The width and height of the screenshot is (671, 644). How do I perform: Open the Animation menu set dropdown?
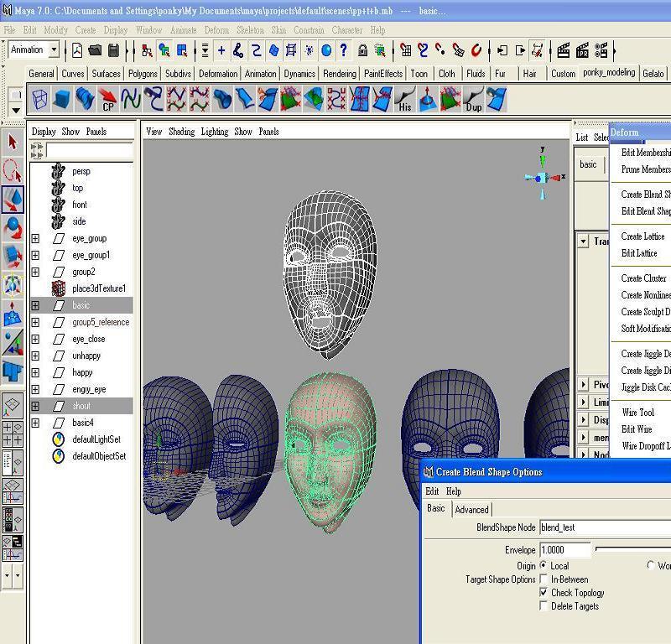point(54,50)
